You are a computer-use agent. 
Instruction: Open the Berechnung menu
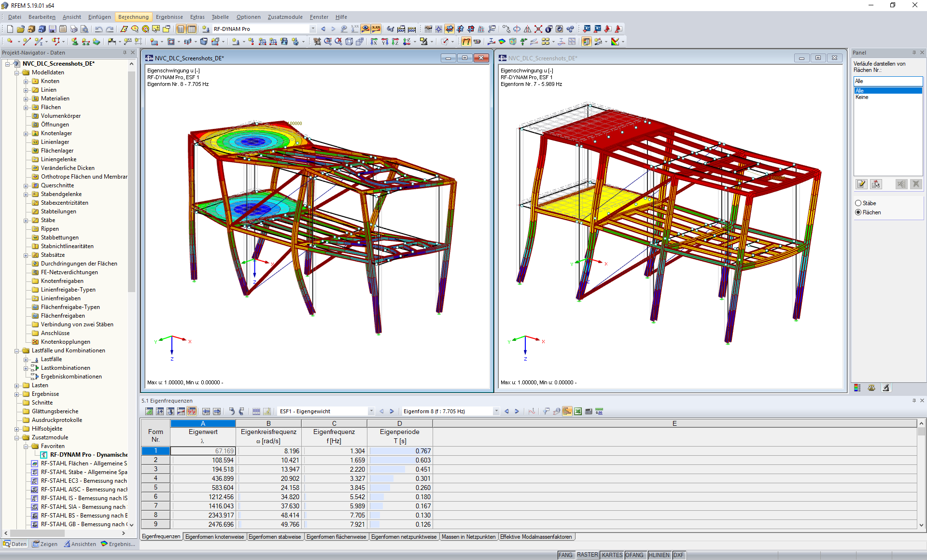tap(133, 17)
